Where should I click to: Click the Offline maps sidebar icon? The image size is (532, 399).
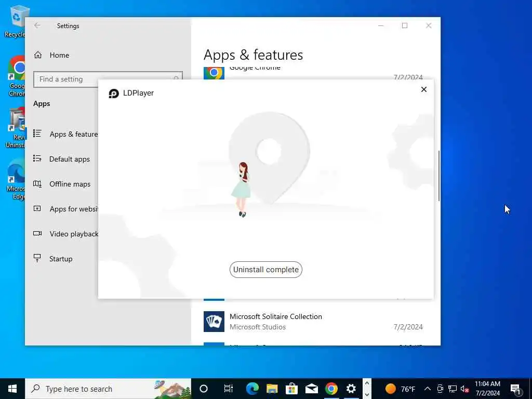[x=37, y=184]
